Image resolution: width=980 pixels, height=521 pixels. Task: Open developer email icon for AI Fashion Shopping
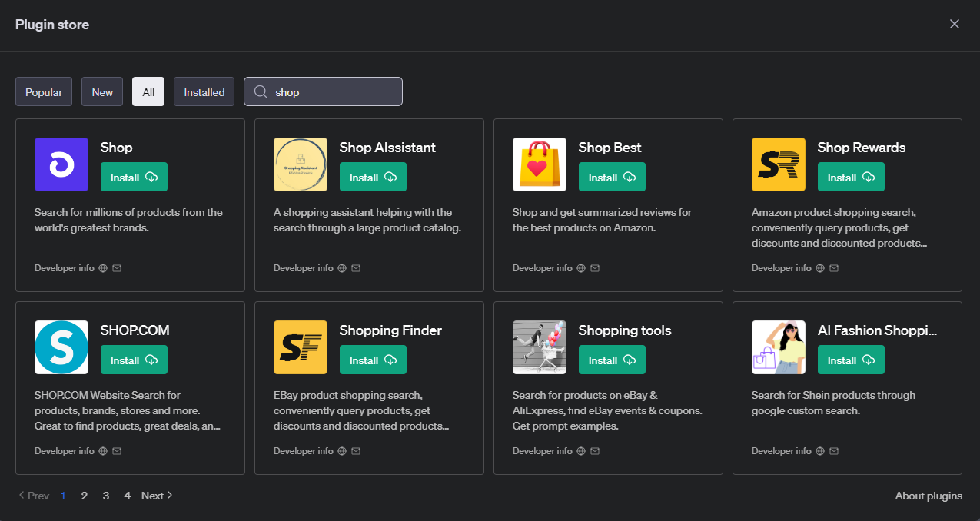(834, 451)
